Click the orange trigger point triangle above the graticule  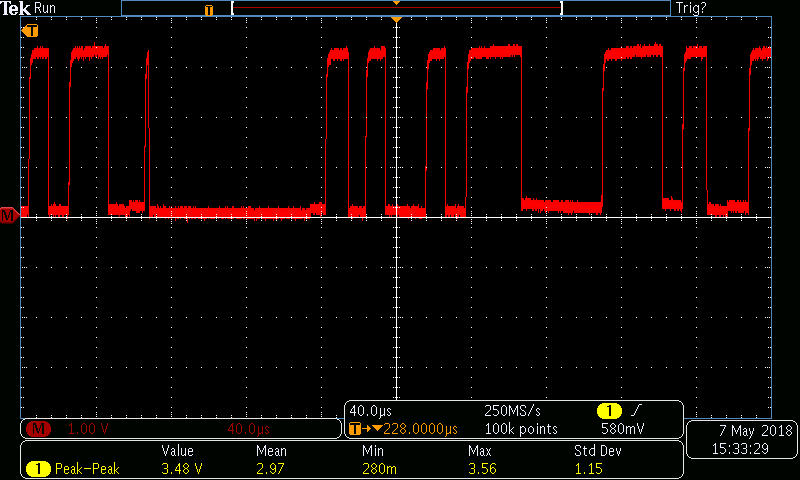pyautogui.click(x=396, y=19)
